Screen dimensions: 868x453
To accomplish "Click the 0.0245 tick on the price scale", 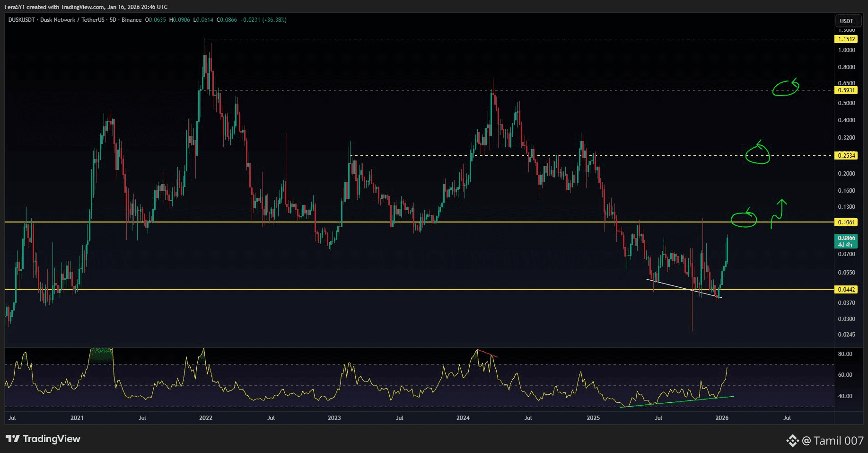I will click(846, 335).
